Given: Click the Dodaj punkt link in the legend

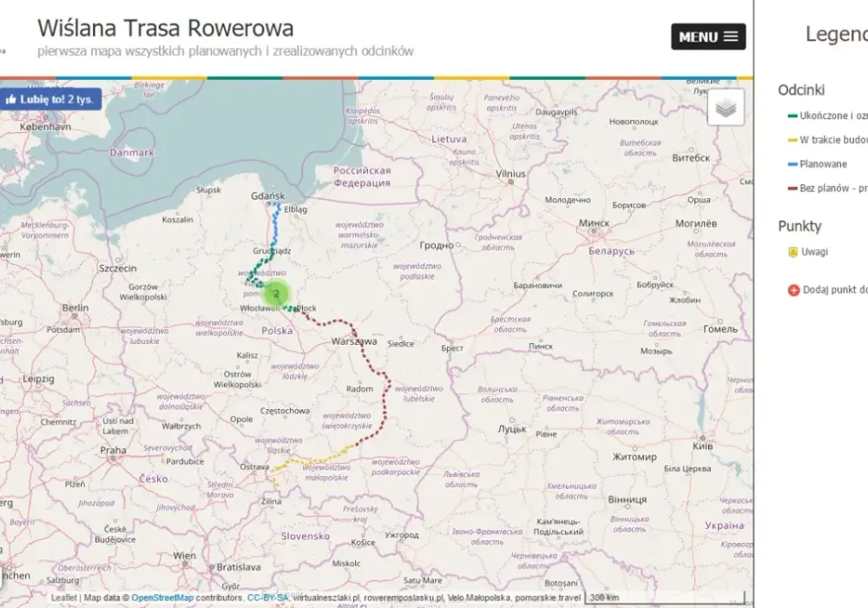Looking at the screenshot, I should point(835,289).
